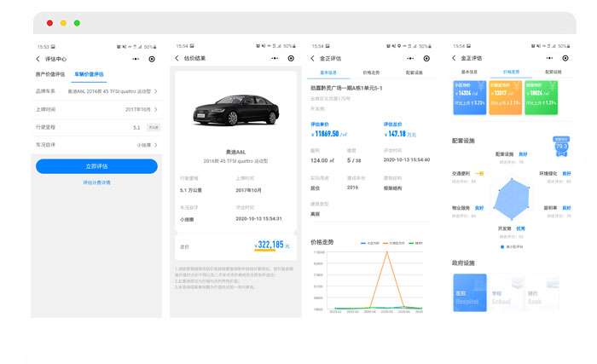This screenshot has height=364, width=597.
Task: Tap the circular target icon on 基本信息 screen
Action: pos(426,58)
